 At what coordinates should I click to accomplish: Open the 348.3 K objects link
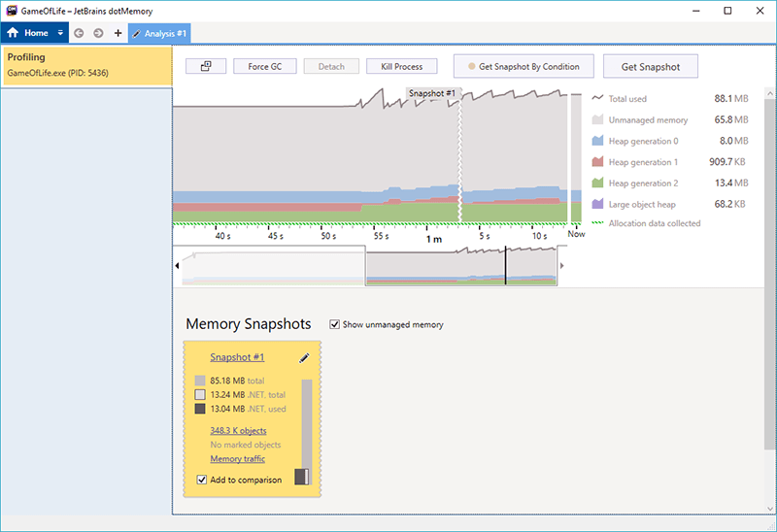(x=238, y=430)
